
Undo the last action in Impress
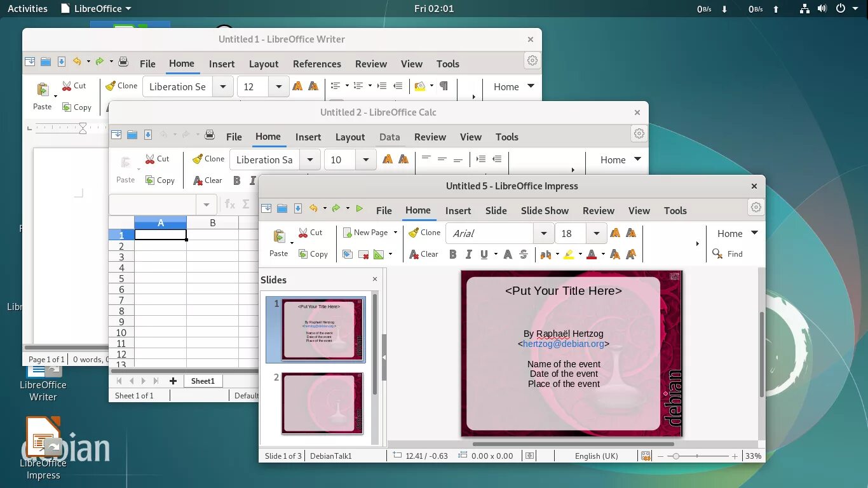313,208
